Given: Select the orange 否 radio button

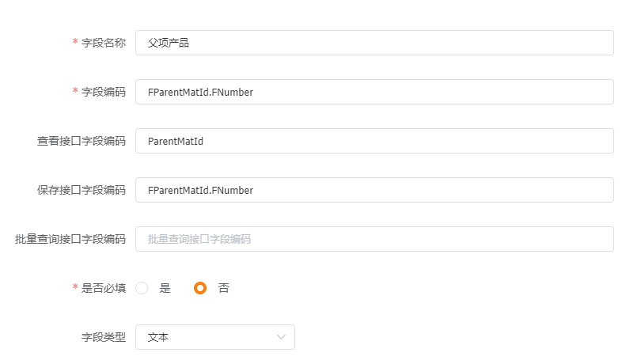Looking at the screenshot, I should (x=200, y=288).
